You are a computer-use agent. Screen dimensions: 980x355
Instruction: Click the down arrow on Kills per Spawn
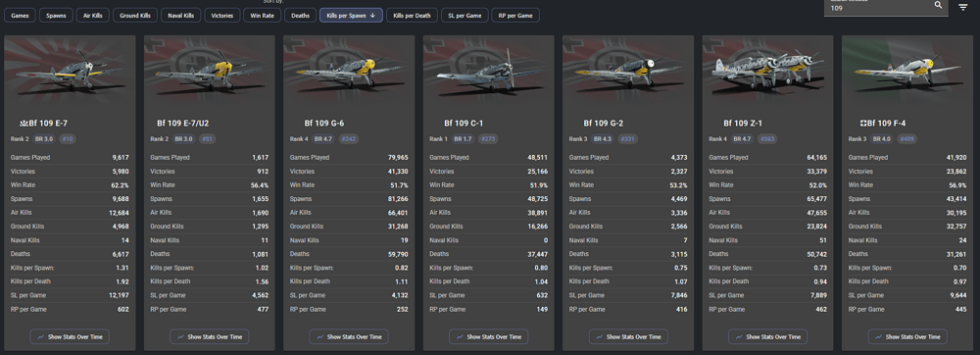[372, 15]
